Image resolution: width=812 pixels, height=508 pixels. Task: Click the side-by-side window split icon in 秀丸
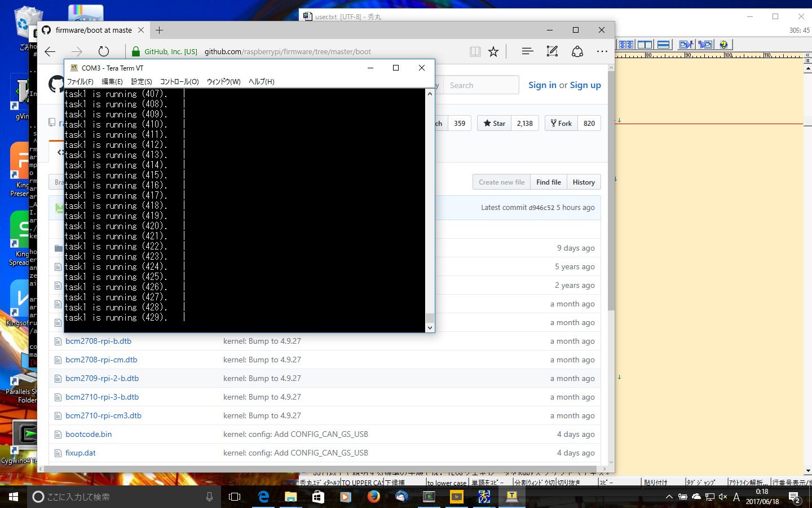[x=645, y=45]
